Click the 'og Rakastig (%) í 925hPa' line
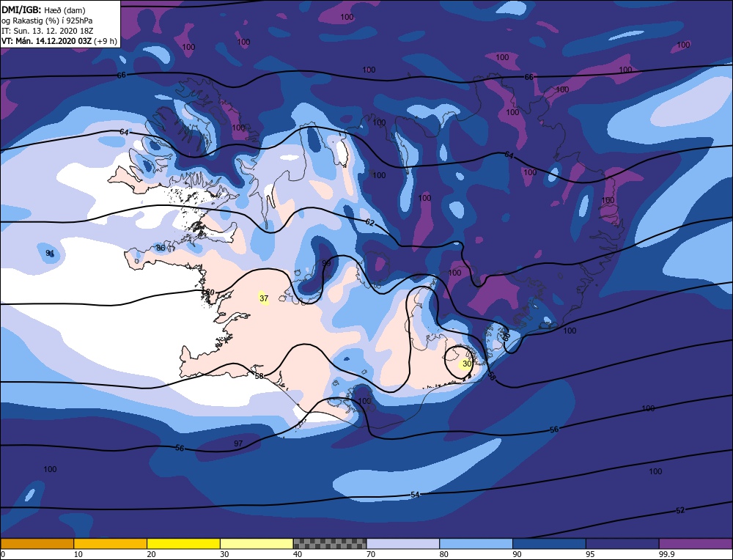733x560 pixels. click(x=47, y=21)
